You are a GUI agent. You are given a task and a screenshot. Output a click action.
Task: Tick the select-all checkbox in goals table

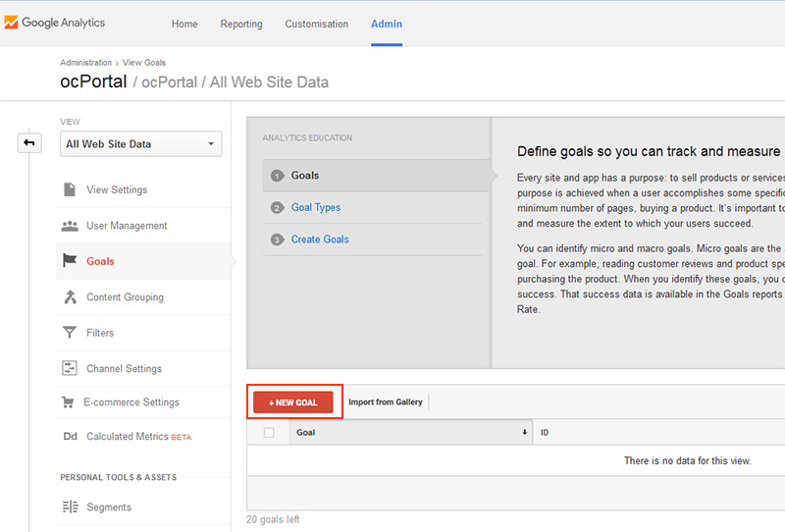[x=269, y=432]
